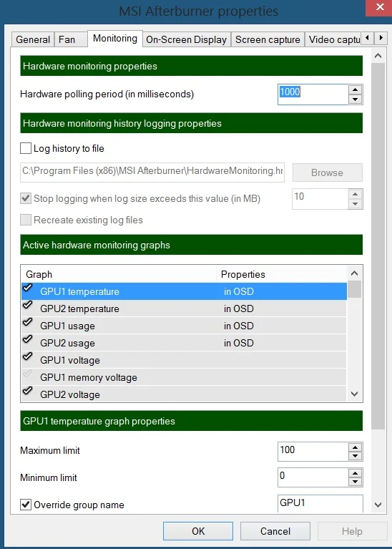Select the GPU1 voltage row
Screen dimensions: 392x549
[184, 360]
